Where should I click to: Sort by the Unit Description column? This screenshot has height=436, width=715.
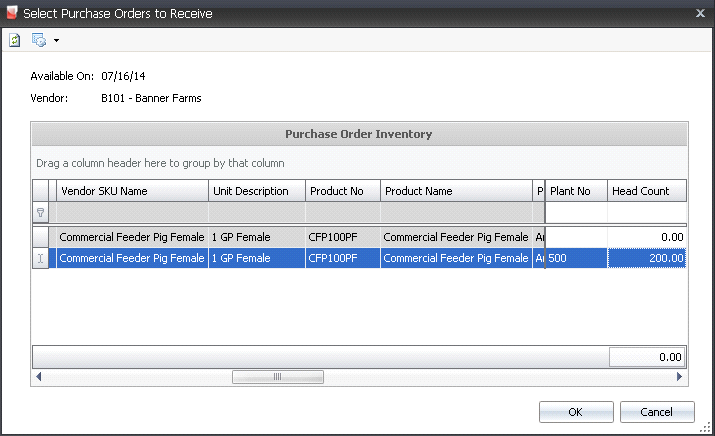[256, 191]
